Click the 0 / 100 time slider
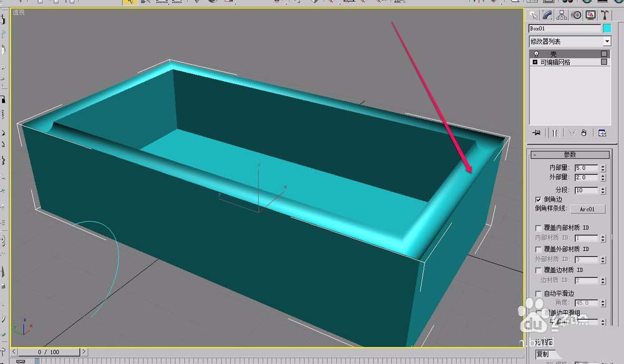 [49, 352]
